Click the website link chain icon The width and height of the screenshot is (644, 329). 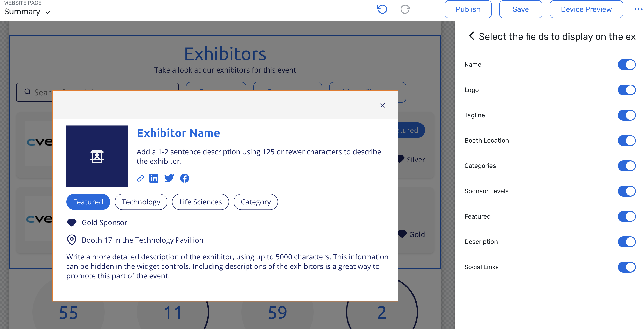point(140,178)
